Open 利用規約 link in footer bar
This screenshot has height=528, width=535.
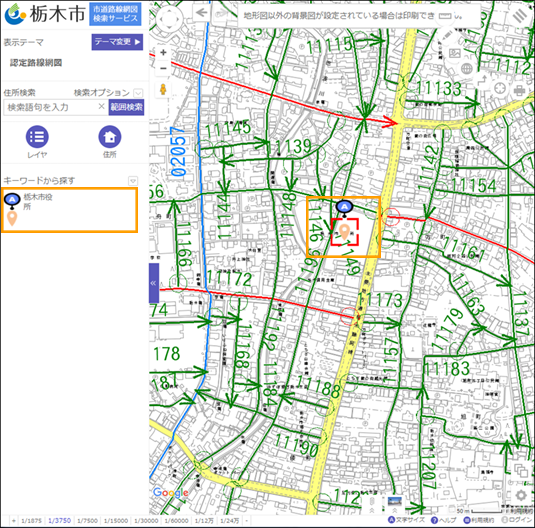478,520
